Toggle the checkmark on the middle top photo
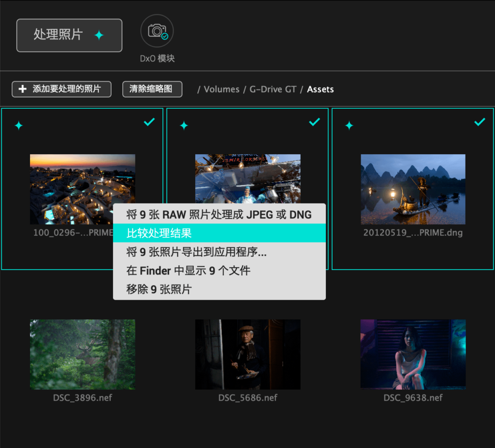Screen dimensions: 495x448 click(314, 122)
